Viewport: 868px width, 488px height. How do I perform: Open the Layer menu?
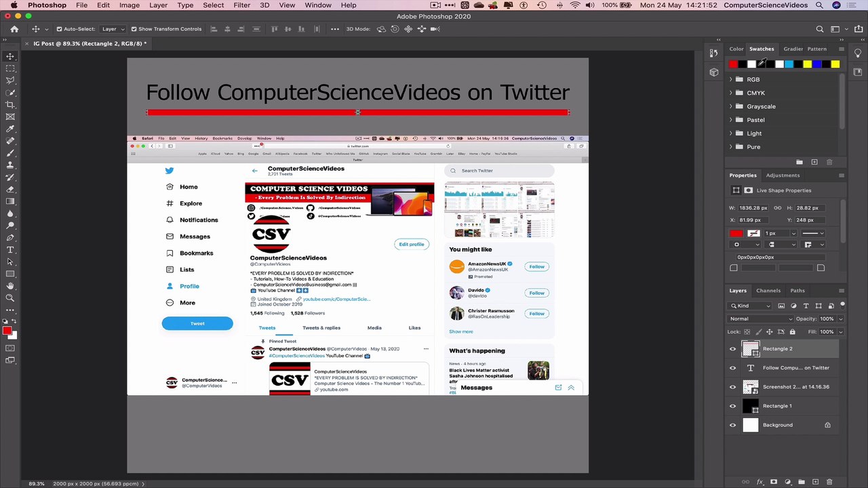pyautogui.click(x=158, y=5)
